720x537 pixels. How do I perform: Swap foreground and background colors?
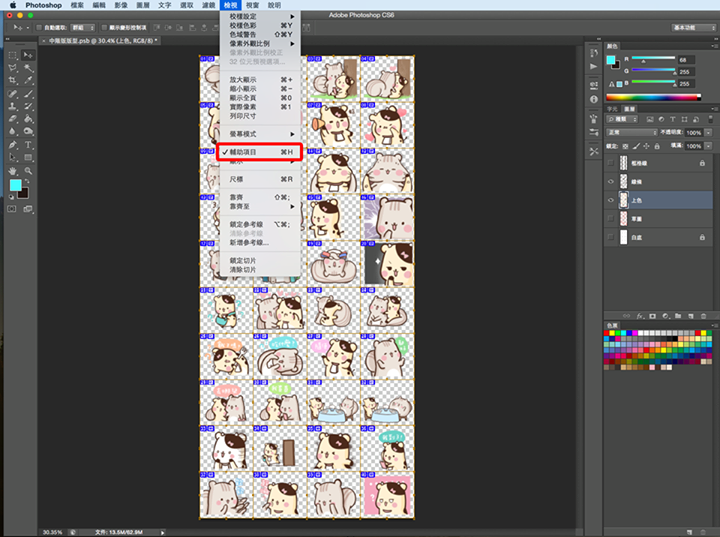(27, 181)
